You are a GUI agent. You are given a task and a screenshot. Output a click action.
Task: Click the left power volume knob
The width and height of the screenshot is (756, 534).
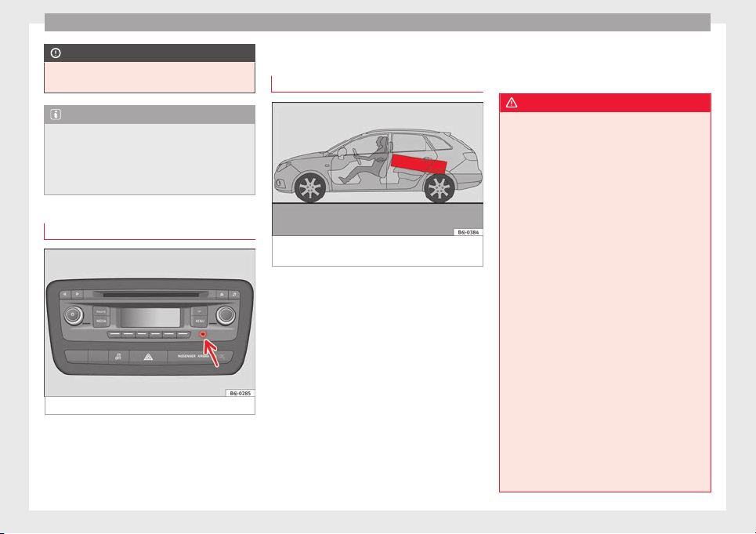pos(74,315)
